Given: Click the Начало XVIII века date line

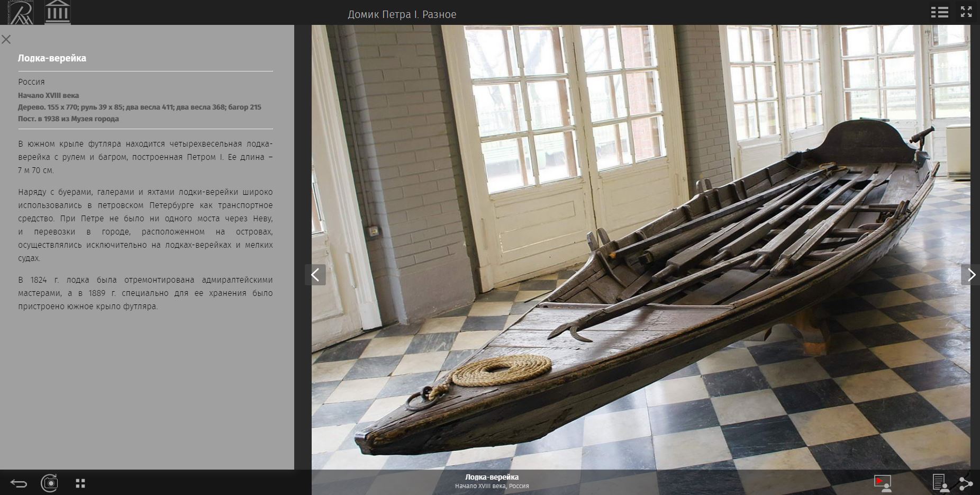Looking at the screenshot, I should click(x=48, y=96).
